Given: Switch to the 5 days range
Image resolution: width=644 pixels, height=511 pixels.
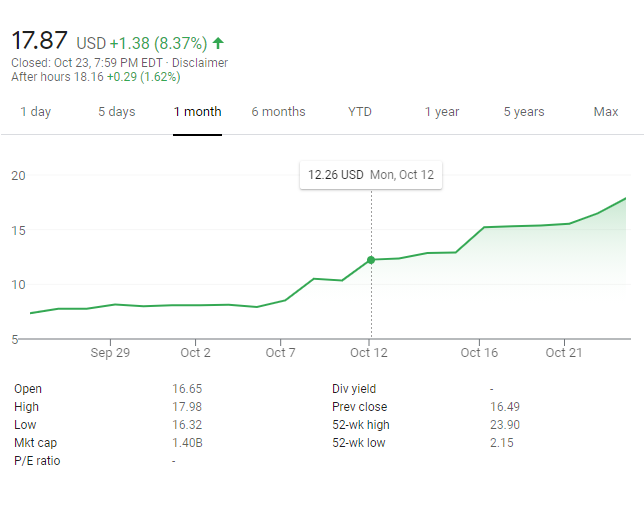Looking at the screenshot, I should pyautogui.click(x=116, y=112).
